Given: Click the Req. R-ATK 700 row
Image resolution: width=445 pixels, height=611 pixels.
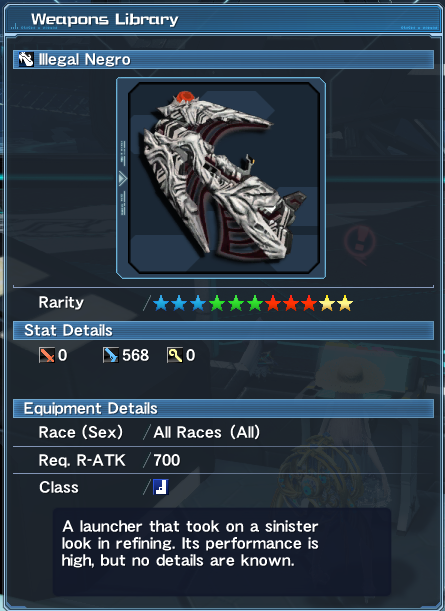Looking at the screenshot, I should 223,460.
